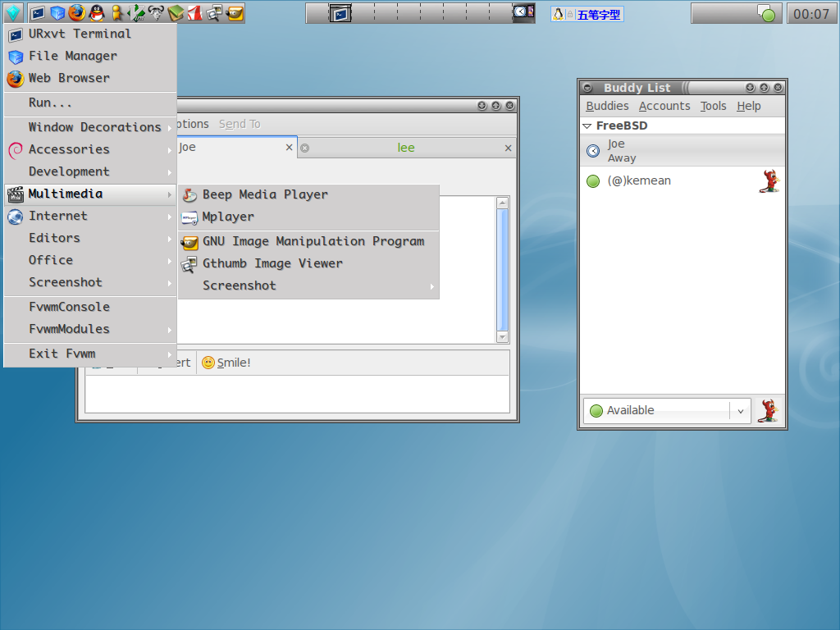
Task: Launch Web Browser from menu
Action: (90, 78)
